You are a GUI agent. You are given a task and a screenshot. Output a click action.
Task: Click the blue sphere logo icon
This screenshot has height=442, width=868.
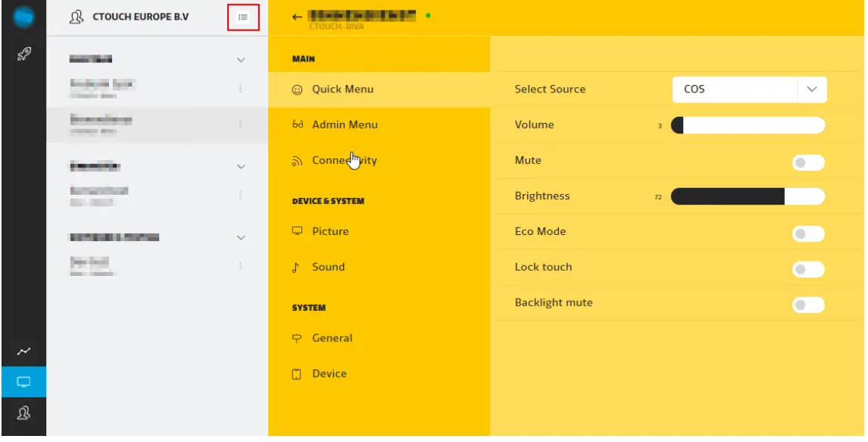(x=23, y=16)
